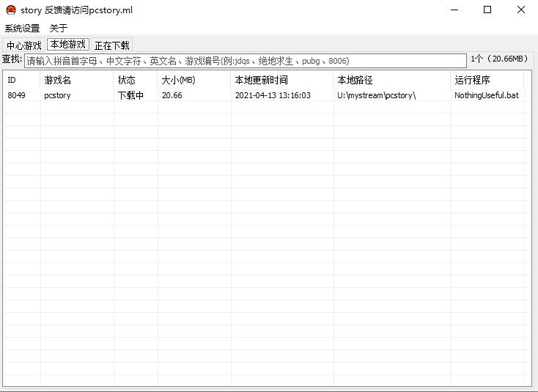Select the row with ID 8049
This screenshot has height=392, width=538.
[16, 95]
